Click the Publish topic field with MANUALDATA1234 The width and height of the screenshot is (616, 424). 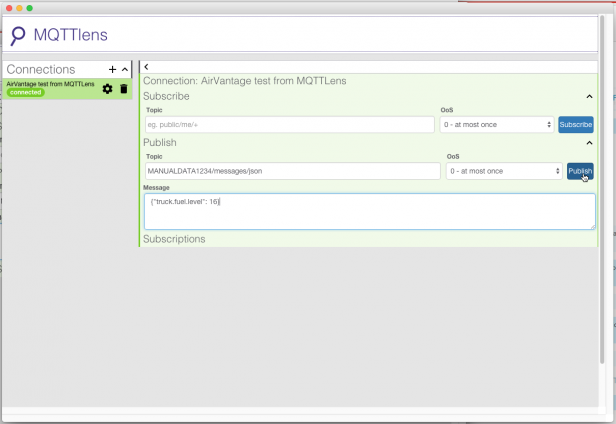point(292,171)
